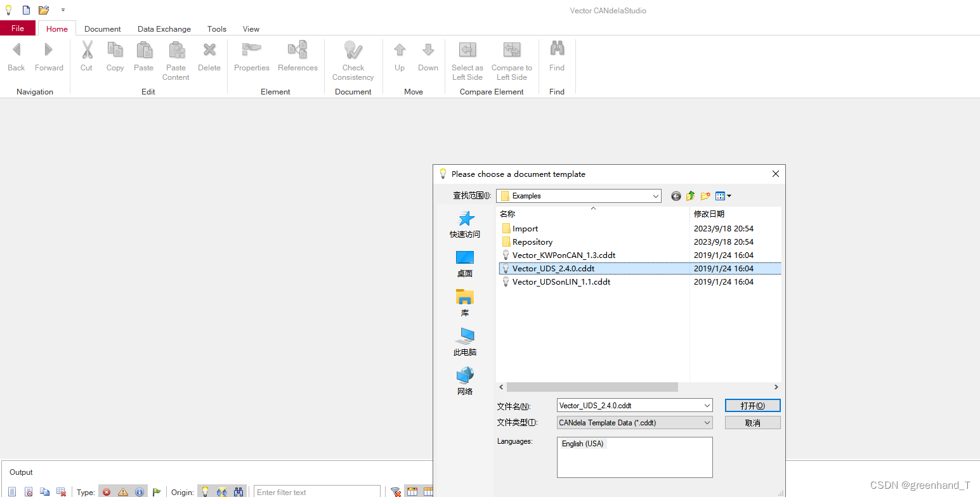Switch to the Home ribbon tab
The height and width of the screenshot is (497, 980).
pyautogui.click(x=57, y=29)
